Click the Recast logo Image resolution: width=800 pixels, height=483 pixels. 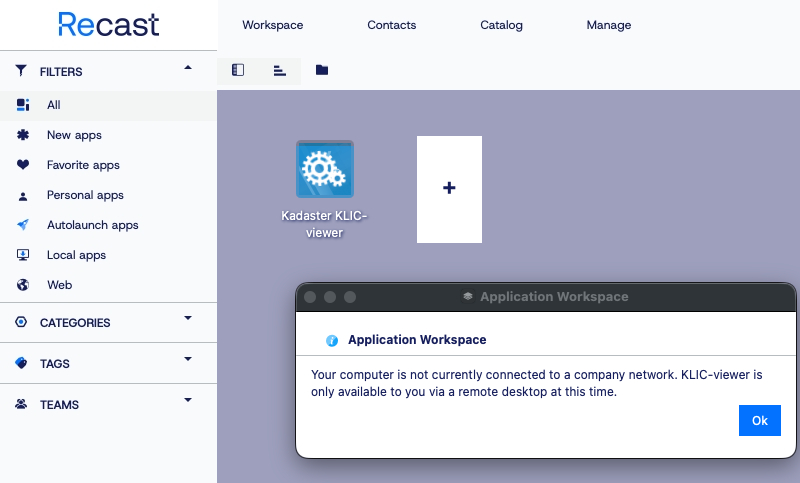tap(108, 25)
